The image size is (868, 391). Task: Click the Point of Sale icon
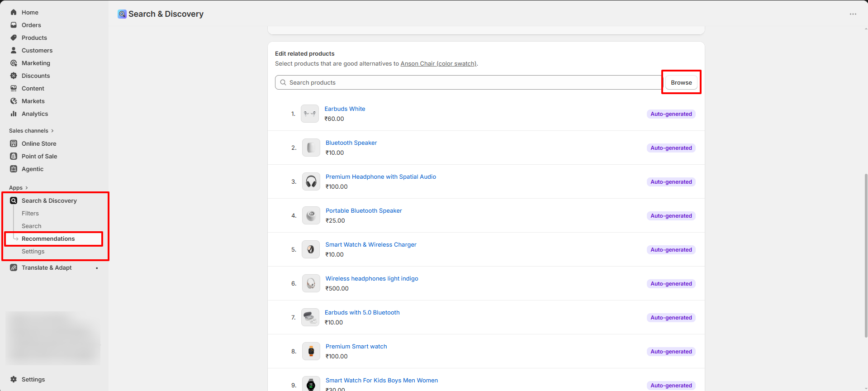(14, 156)
